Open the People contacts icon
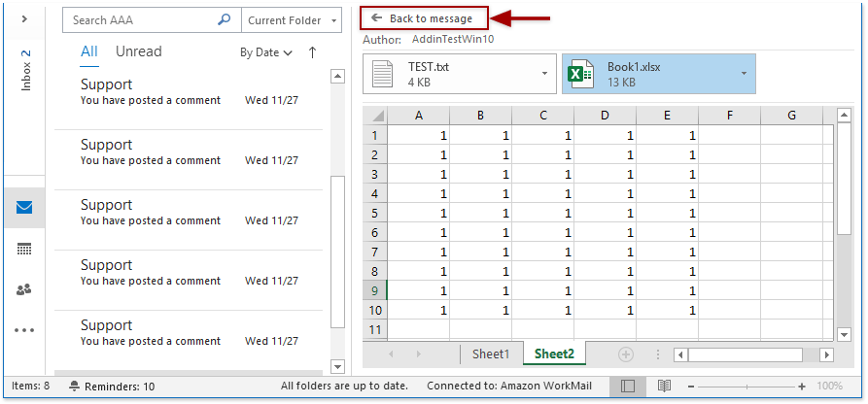Screen dimensions: 868x404 pyautogui.click(x=24, y=289)
